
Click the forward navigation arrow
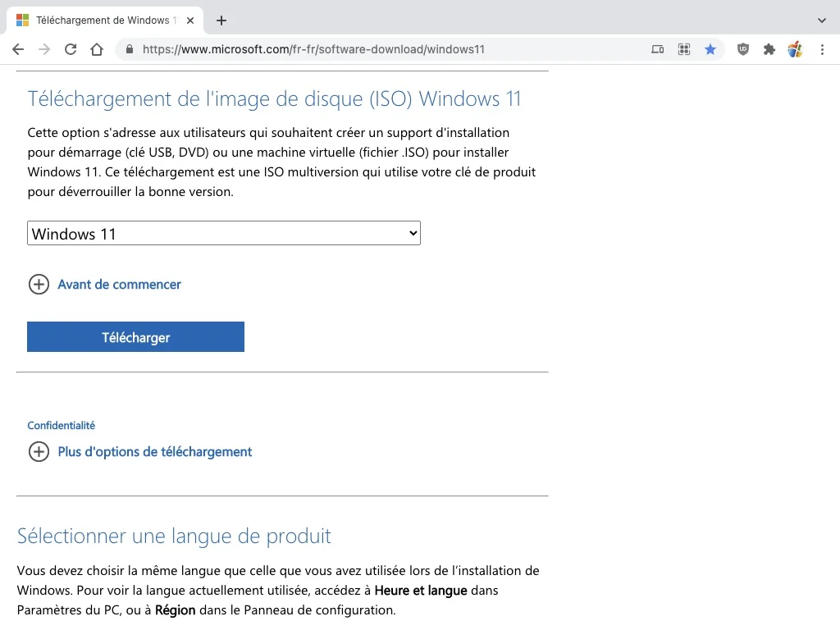44,50
